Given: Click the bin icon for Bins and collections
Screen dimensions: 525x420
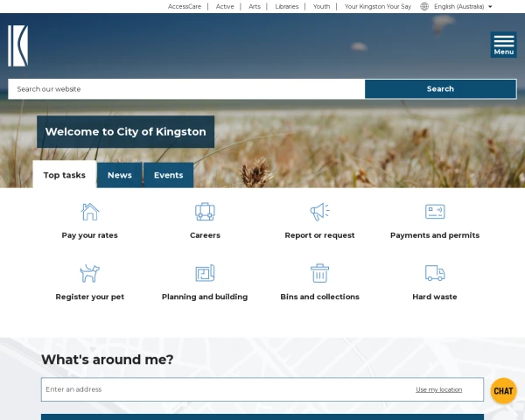Looking at the screenshot, I should tap(319, 273).
